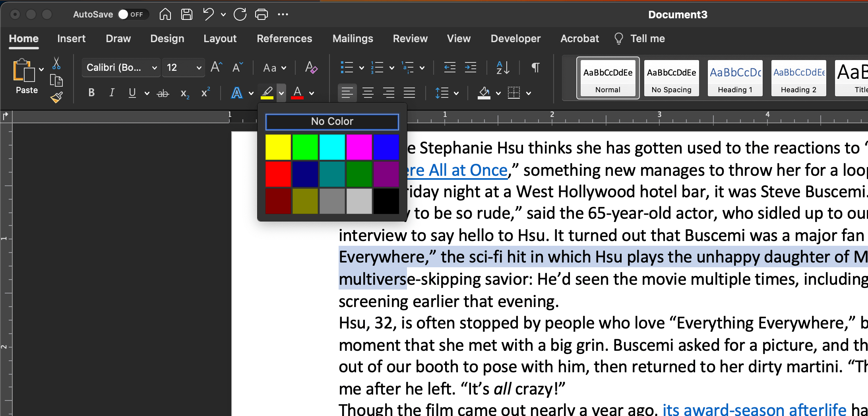
Task: Toggle Bold formatting
Action: click(x=91, y=93)
